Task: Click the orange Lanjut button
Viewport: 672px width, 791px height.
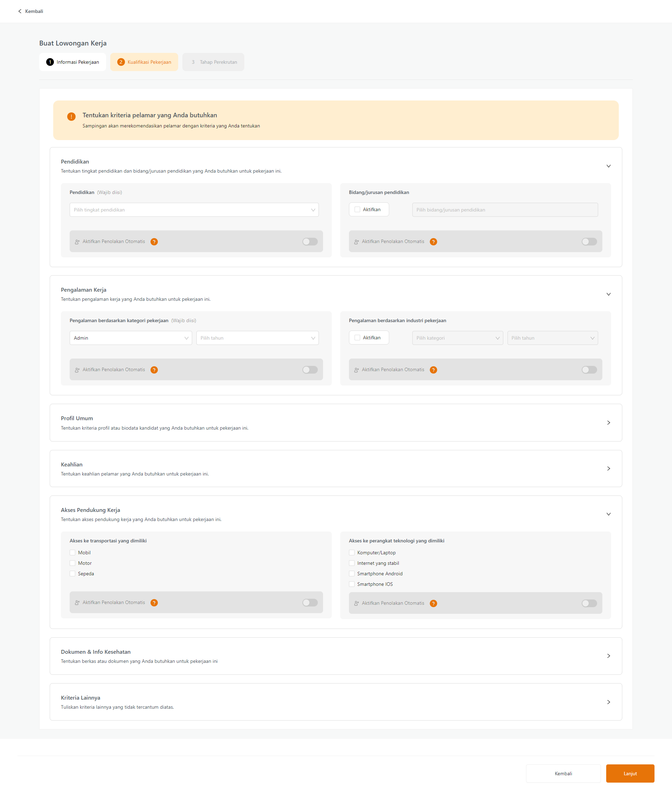Action: coord(630,773)
